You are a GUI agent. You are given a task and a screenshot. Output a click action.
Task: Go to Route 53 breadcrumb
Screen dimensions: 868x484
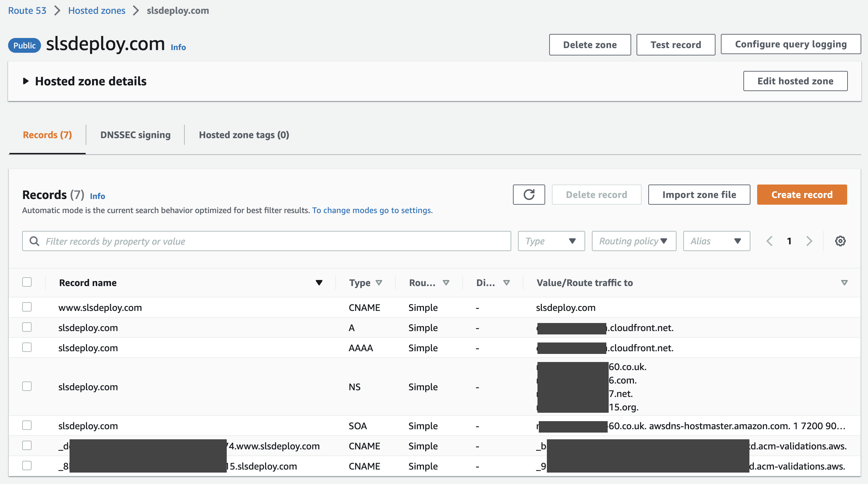click(x=27, y=10)
